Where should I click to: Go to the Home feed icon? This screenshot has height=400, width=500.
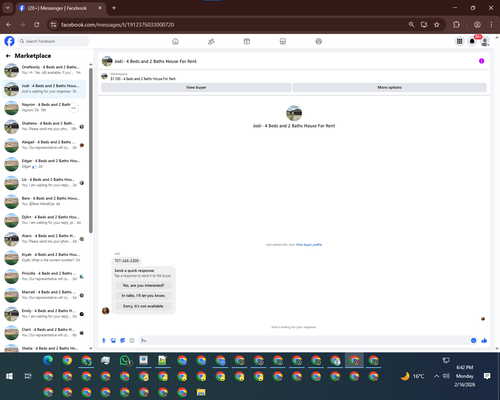tap(175, 41)
